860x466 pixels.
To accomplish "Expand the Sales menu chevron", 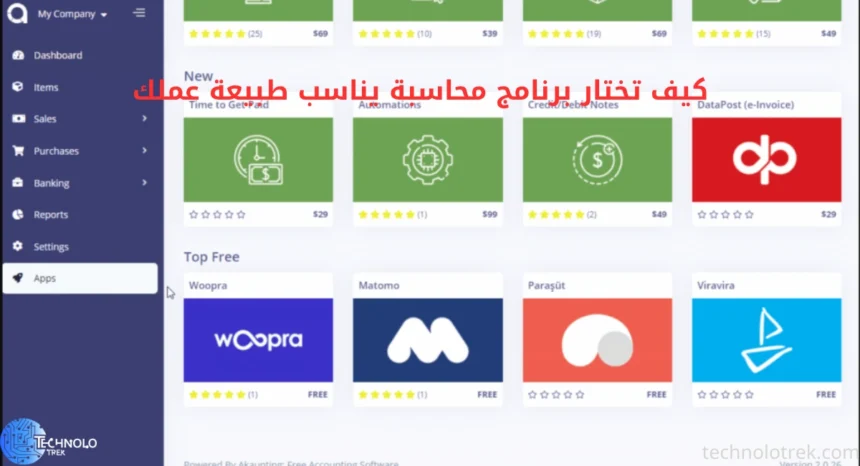I will [x=144, y=119].
